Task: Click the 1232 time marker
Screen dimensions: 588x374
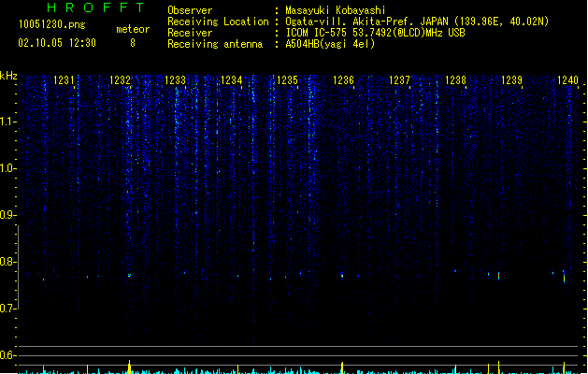Action: pos(120,80)
